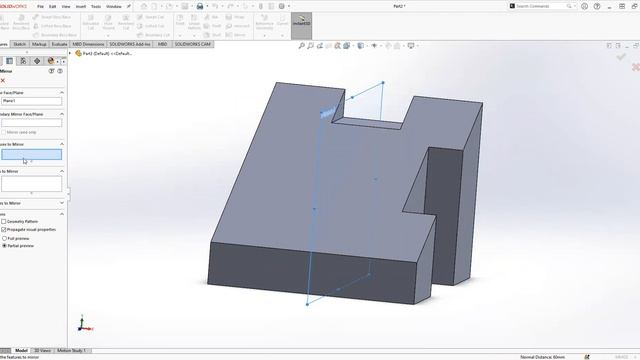Click the Display Style icon
Viewport: 640px width, 360px height.
pos(361,46)
